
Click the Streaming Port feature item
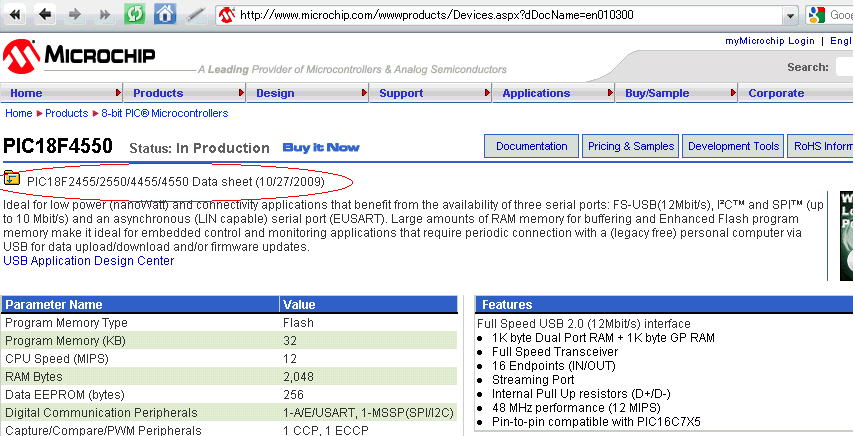533,380
